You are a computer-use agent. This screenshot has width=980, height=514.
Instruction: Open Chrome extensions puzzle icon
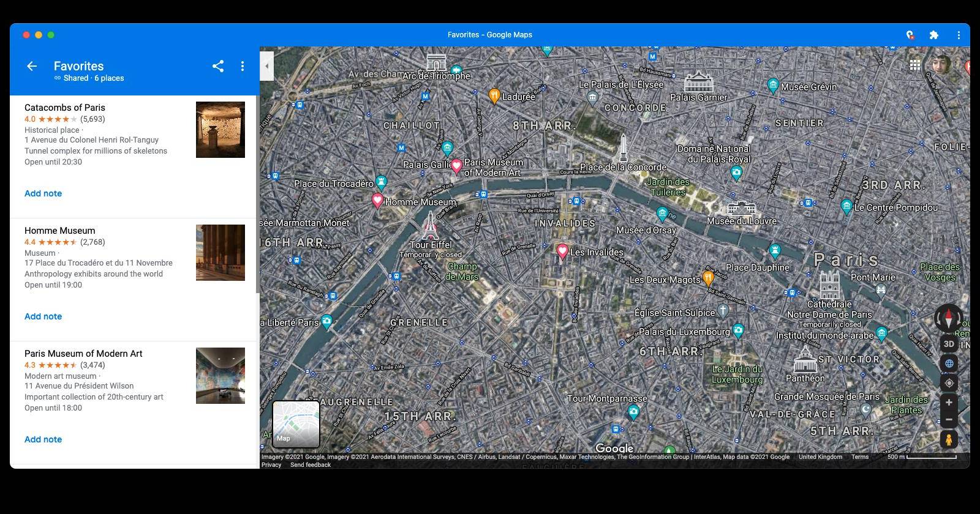point(933,35)
